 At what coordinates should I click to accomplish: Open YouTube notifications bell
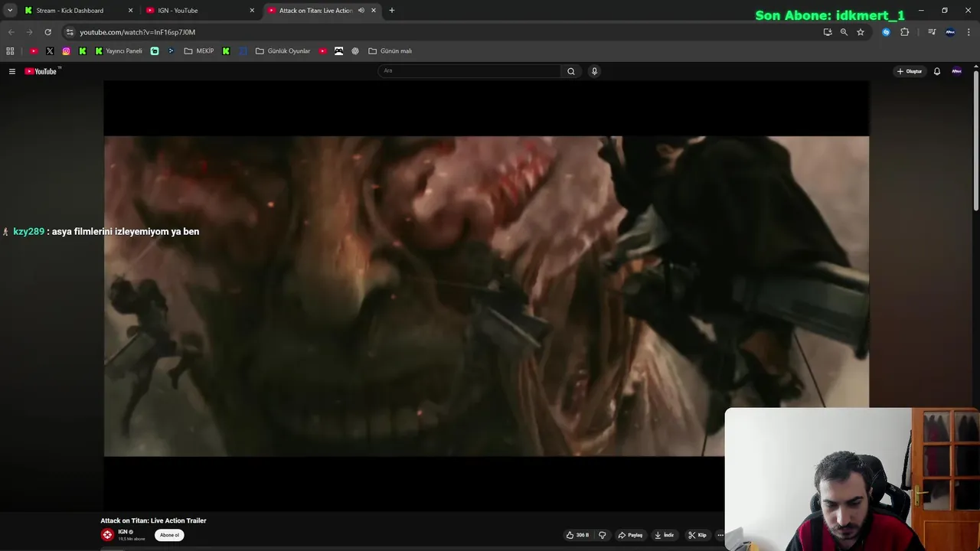[x=936, y=71]
